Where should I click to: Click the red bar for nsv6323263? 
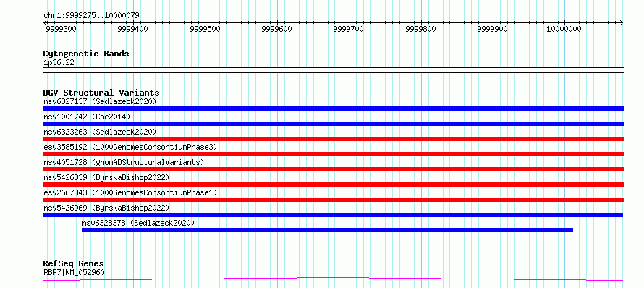(x=333, y=139)
